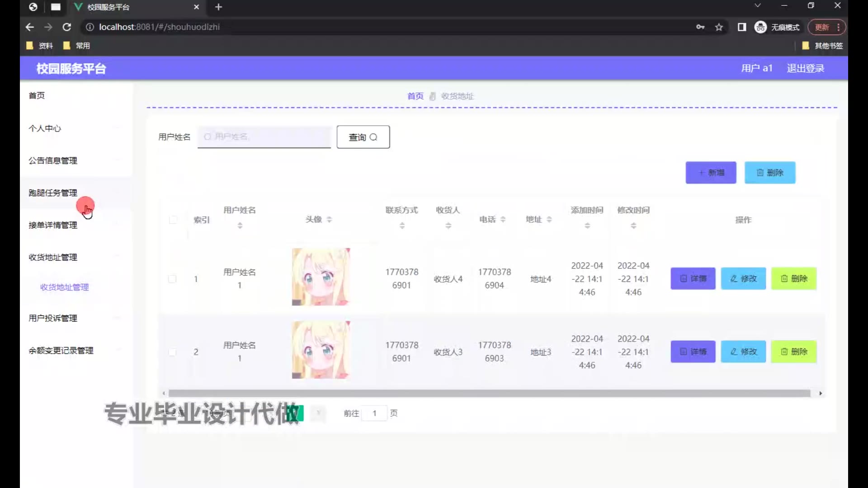This screenshot has width=868, height=488.
Task: Toggle the select-all checkbox in table header
Action: 173,220
